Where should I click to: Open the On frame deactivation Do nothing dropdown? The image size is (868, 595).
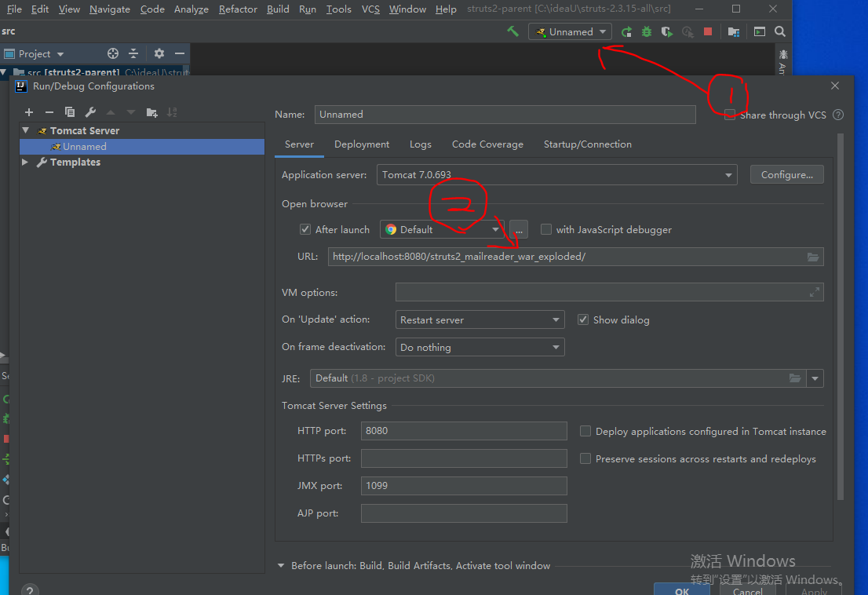(480, 347)
